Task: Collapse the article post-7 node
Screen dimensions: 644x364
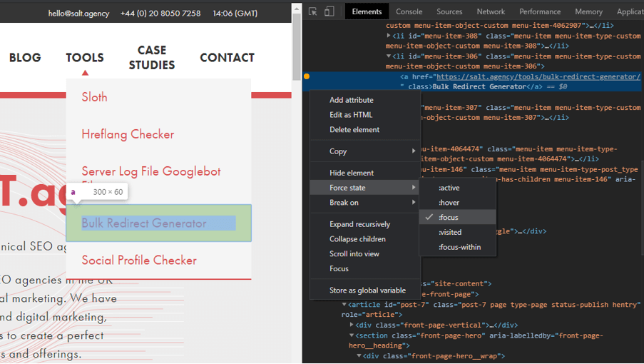Action: pyautogui.click(x=344, y=305)
